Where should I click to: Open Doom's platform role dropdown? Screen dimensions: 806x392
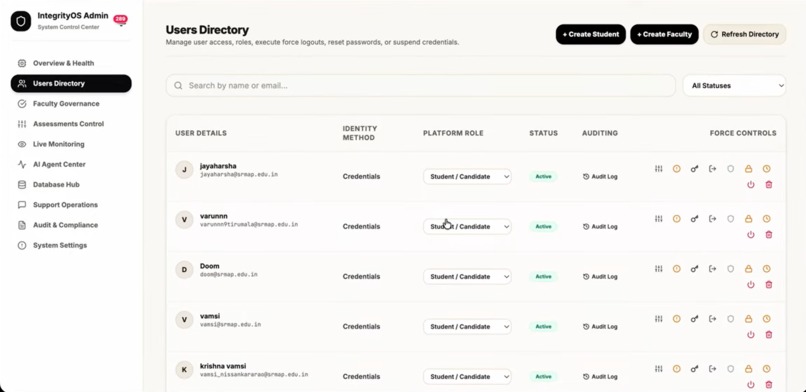[467, 276]
